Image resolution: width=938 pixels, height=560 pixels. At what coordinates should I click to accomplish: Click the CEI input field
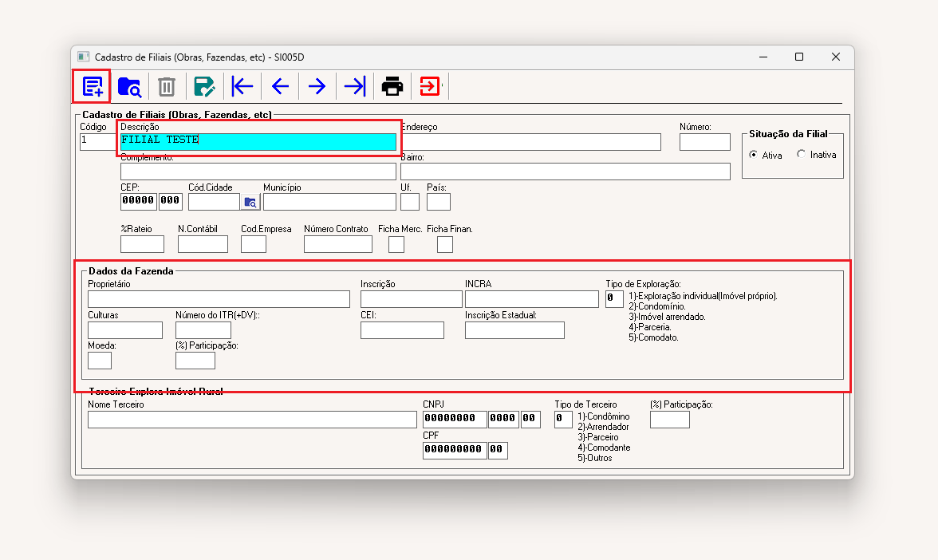pos(403,330)
